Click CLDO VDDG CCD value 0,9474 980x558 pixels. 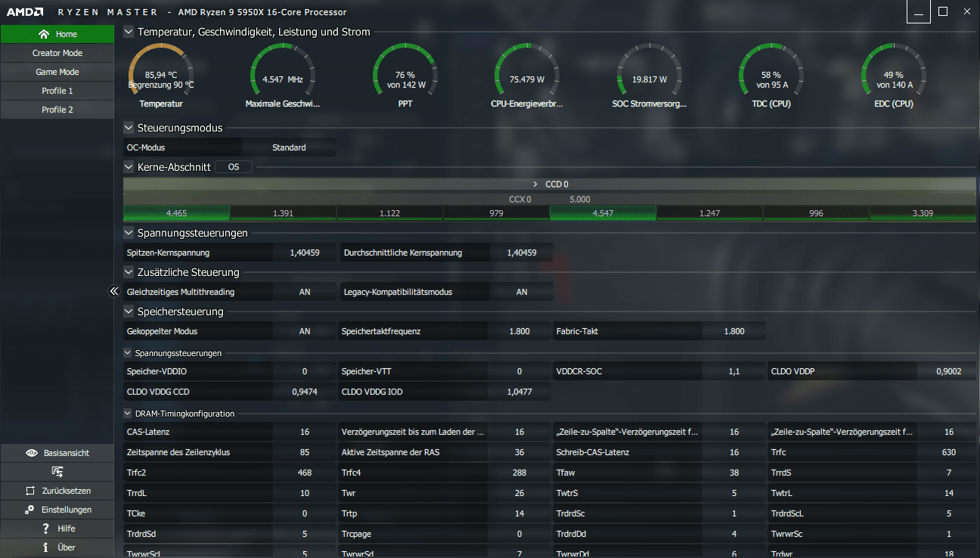pos(305,392)
